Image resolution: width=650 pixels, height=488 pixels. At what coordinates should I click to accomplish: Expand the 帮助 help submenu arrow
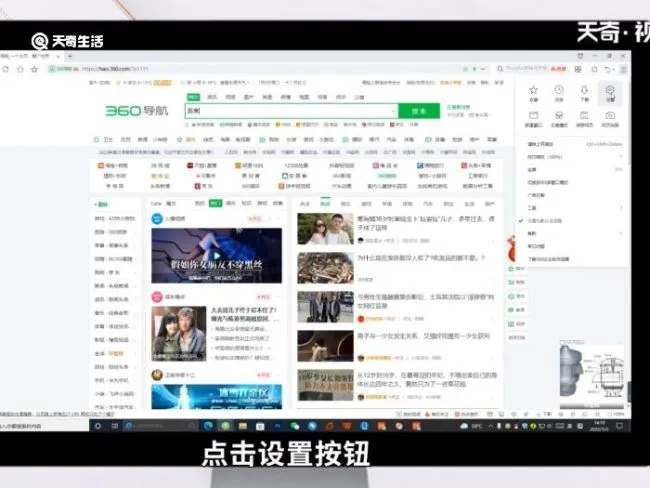(621, 233)
